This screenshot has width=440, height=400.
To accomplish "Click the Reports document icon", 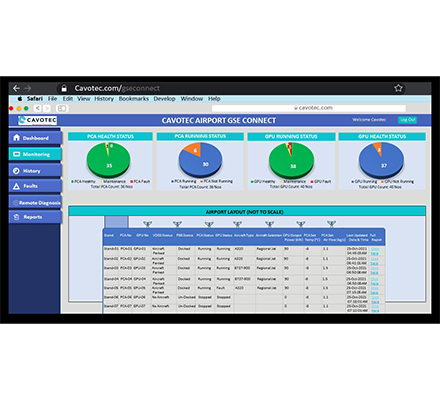I will click(x=16, y=217).
